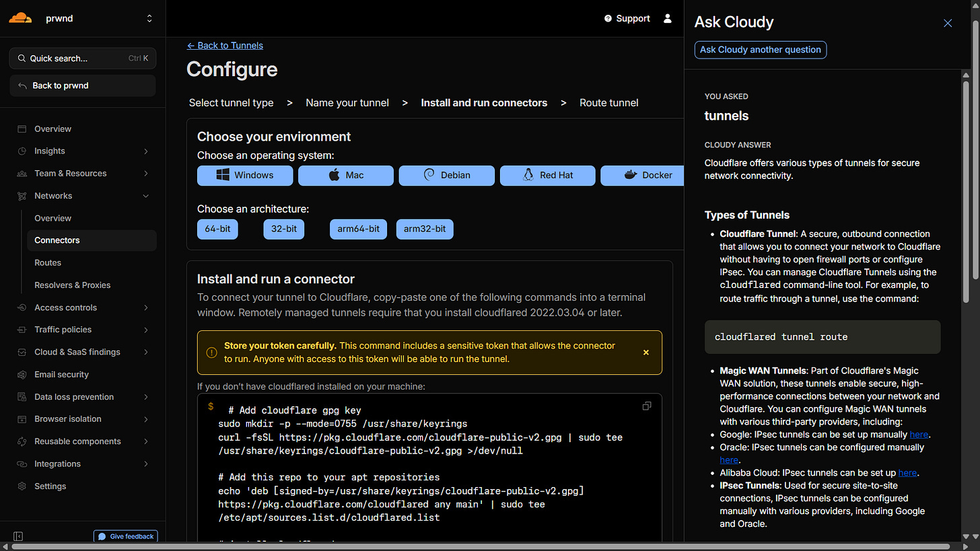Open Routes under Networks
The image size is (980, 551).
pos(48,262)
